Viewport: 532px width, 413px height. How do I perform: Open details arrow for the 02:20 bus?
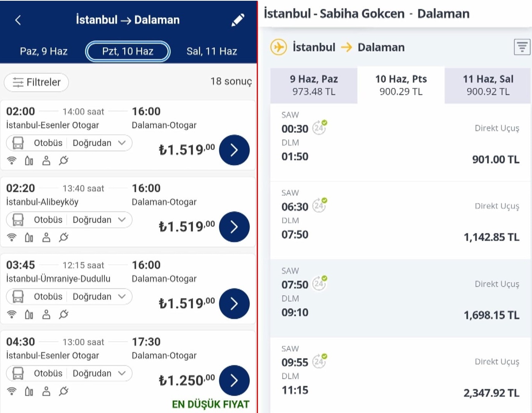click(234, 227)
